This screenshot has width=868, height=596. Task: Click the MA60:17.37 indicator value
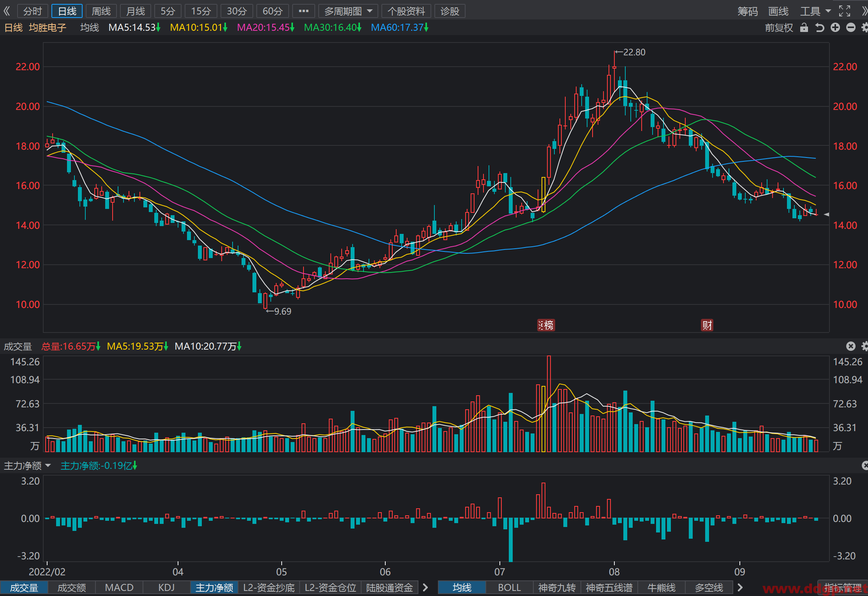pyautogui.click(x=400, y=28)
